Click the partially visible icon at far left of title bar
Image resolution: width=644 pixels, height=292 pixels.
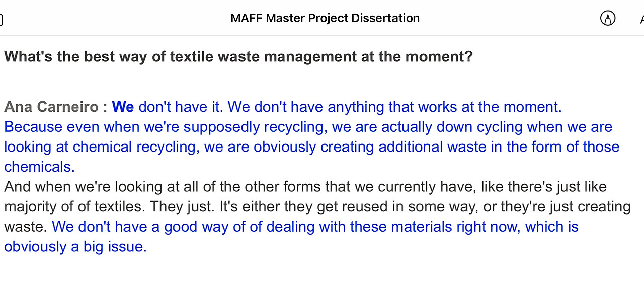[1, 19]
